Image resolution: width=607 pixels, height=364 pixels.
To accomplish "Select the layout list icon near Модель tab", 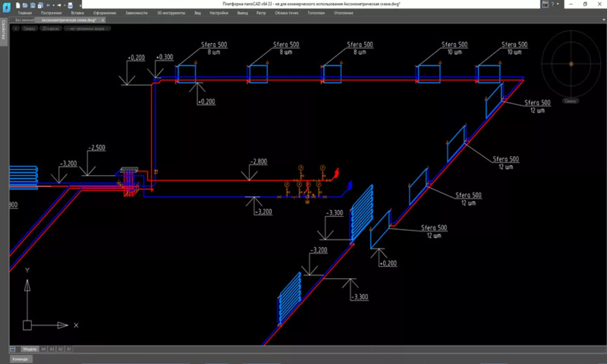I will pos(13,349).
